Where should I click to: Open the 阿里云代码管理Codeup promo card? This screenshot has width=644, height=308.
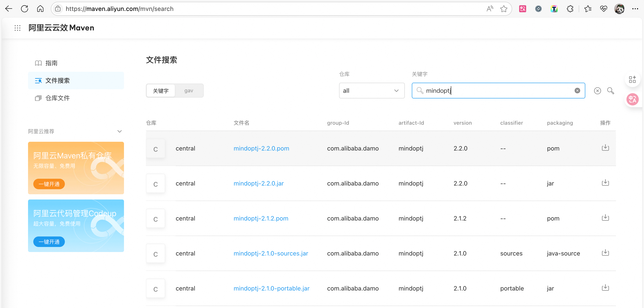pyautogui.click(x=76, y=225)
